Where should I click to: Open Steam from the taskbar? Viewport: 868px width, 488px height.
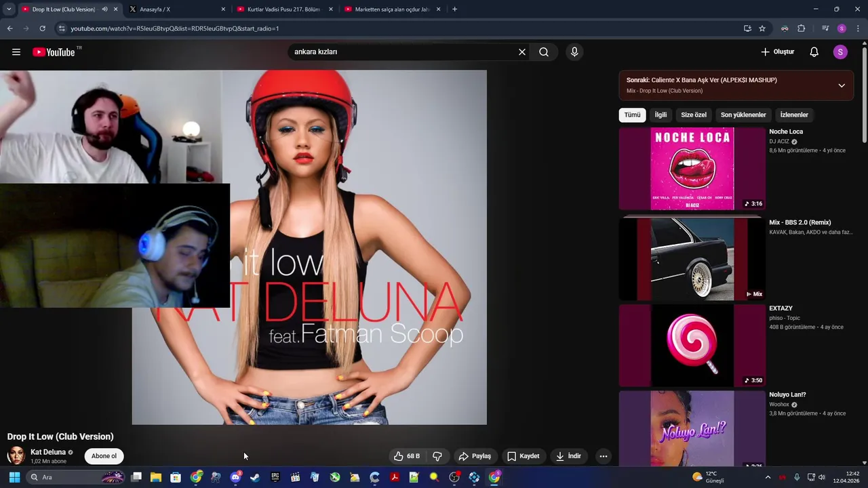255,477
